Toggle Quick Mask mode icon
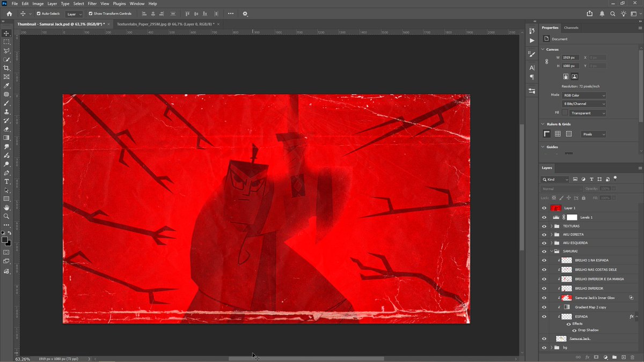The image size is (644, 362). click(x=6, y=252)
